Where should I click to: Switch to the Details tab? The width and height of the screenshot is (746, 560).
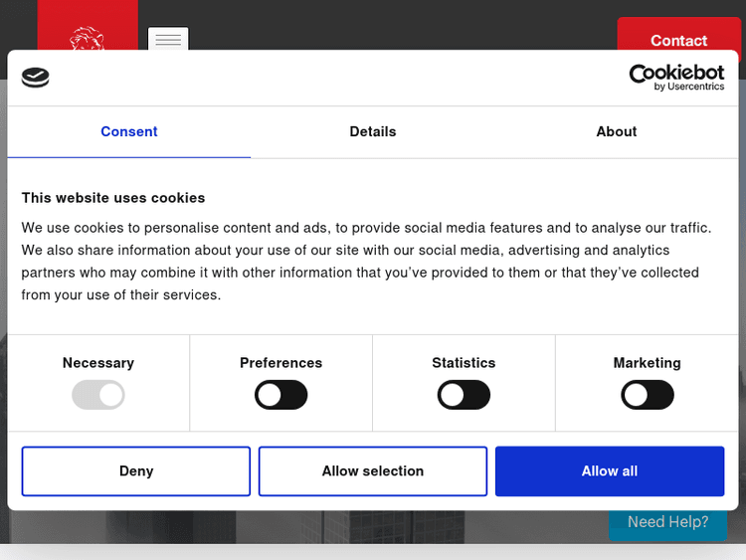coord(373,131)
